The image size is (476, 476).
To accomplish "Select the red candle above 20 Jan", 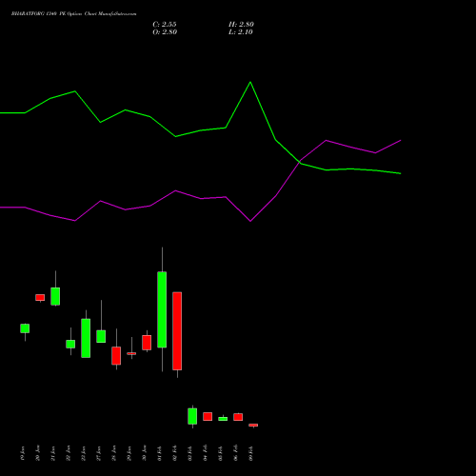I will 40,297.
